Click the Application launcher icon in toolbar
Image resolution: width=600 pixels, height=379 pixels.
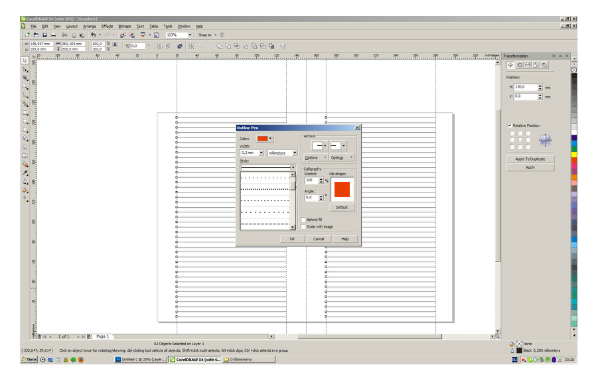point(143,35)
